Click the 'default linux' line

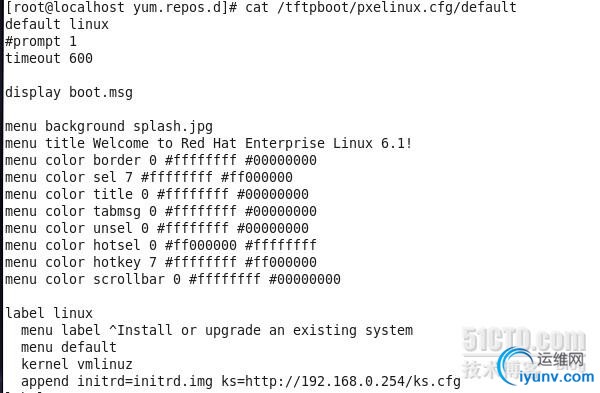[x=57, y=24]
